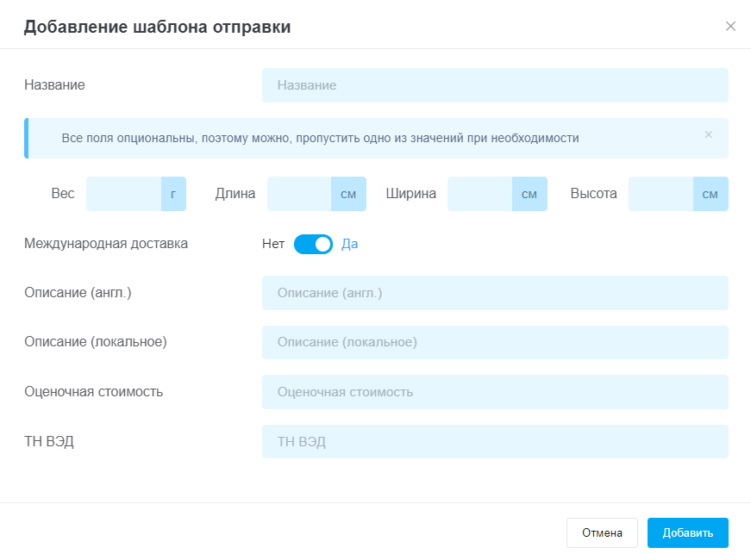Click the Описание (локальное) field
The height and width of the screenshot is (560, 751).
(x=495, y=342)
